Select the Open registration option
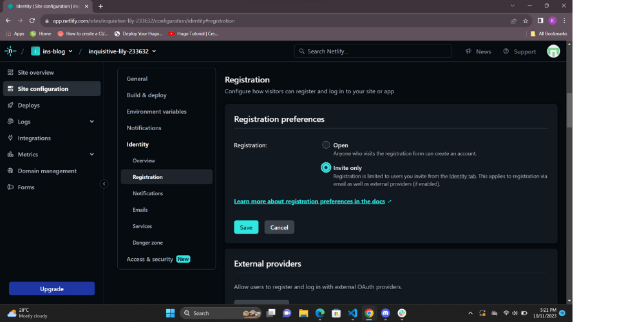The image size is (644, 322). pos(326,145)
